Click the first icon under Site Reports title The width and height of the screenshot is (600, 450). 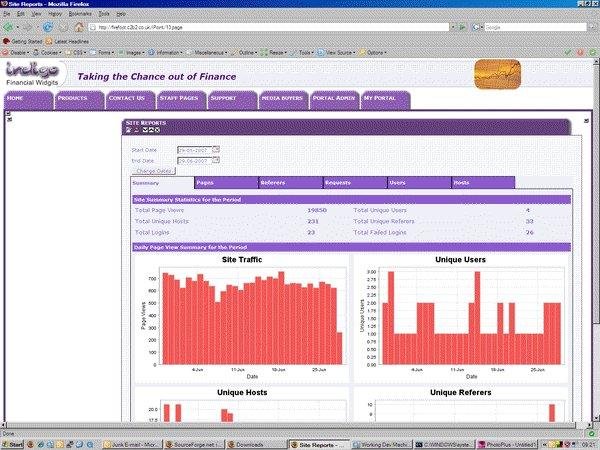coord(129,130)
